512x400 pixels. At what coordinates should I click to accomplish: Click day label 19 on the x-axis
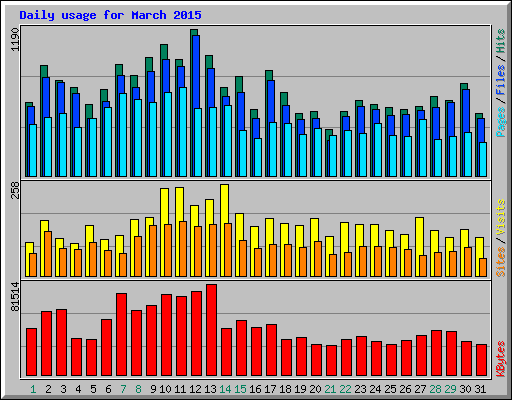(300, 389)
